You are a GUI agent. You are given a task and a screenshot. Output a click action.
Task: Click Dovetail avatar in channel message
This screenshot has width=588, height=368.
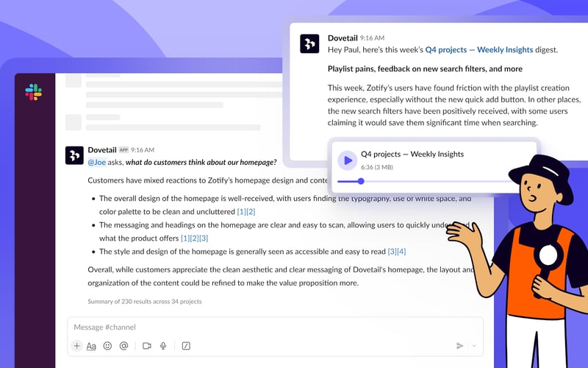pyautogui.click(x=74, y=155)
